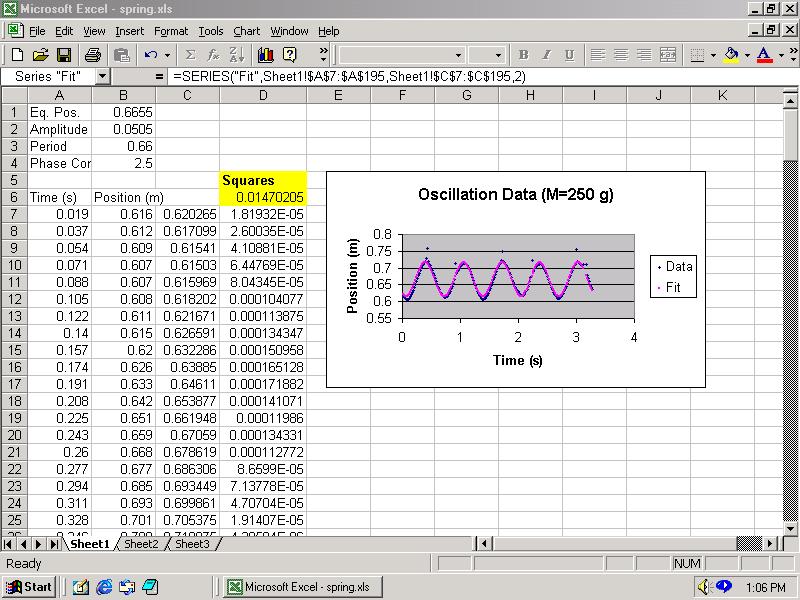This screenshot has height=600, width=800.
Task: Expand the Name Box dropdown
Action: coord(103,76)
